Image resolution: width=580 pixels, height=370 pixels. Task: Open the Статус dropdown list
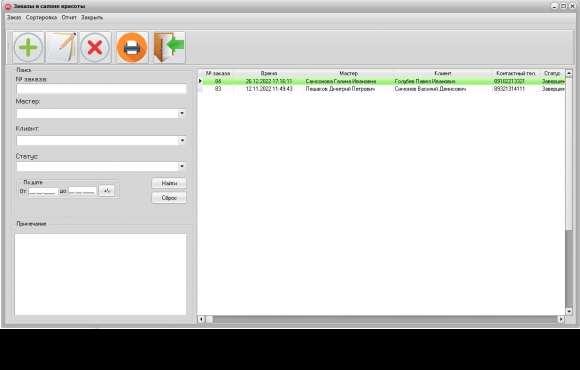(182, 166)
